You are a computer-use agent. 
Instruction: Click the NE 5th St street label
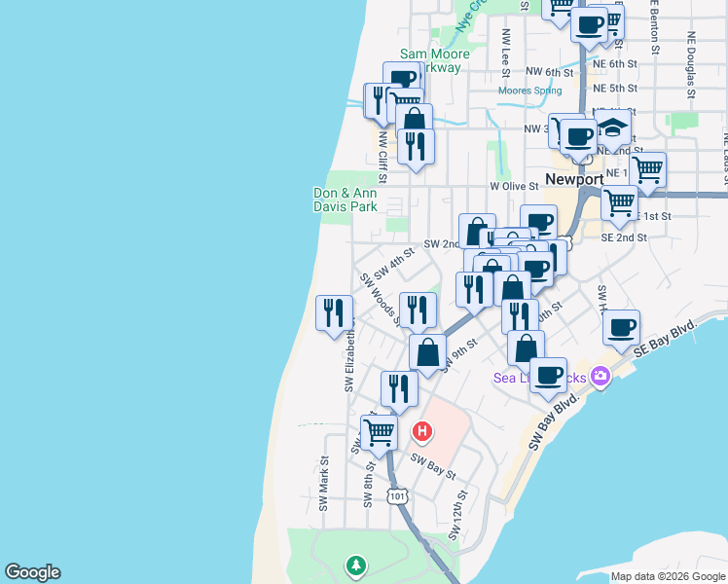coord(615,89)
